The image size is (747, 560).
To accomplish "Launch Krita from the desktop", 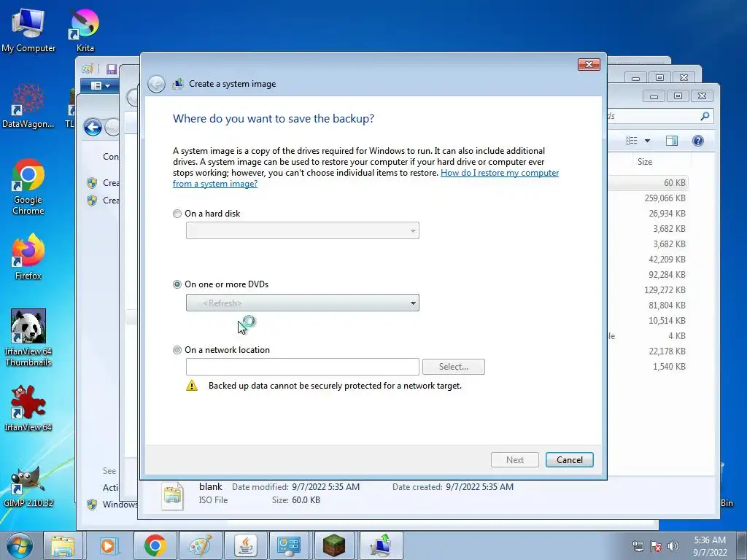I will click(x=85, y=30).
